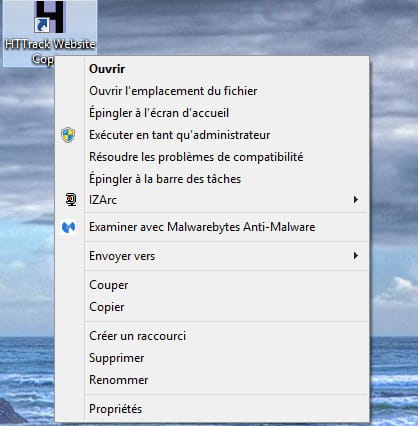
Task: Run via Exécuter en tant qu'administrateur
Action: coord(179,135)
